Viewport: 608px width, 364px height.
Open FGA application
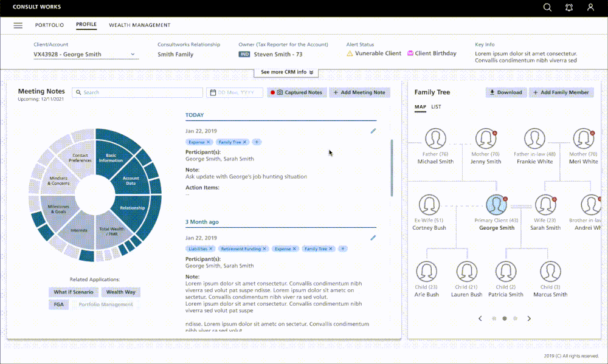pos(58,304)
